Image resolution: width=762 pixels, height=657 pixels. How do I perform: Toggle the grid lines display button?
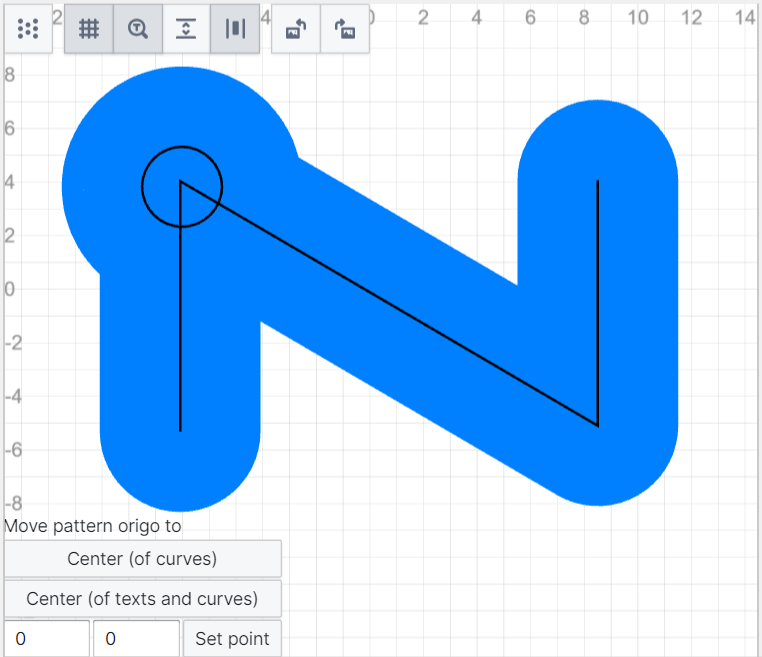click(x=89, y=29)
